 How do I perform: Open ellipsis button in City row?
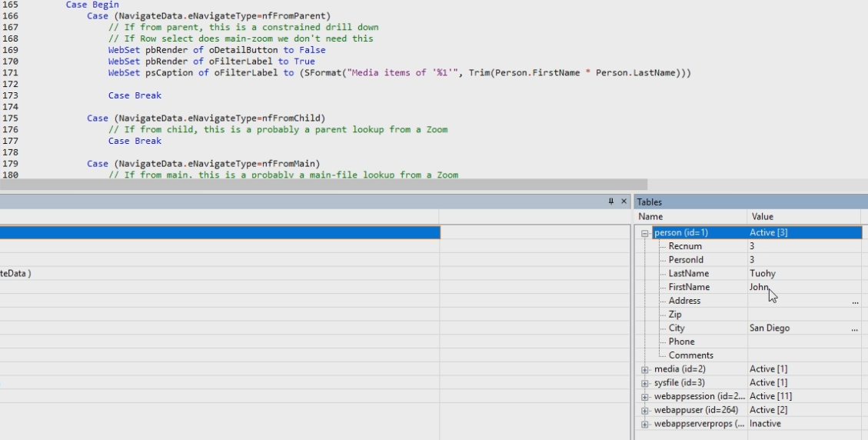pos(855,328)
